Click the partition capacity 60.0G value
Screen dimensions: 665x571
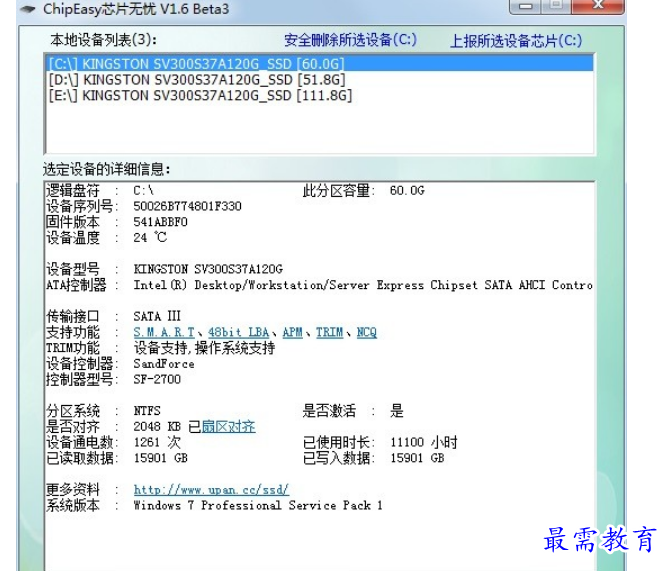(407, 191)
